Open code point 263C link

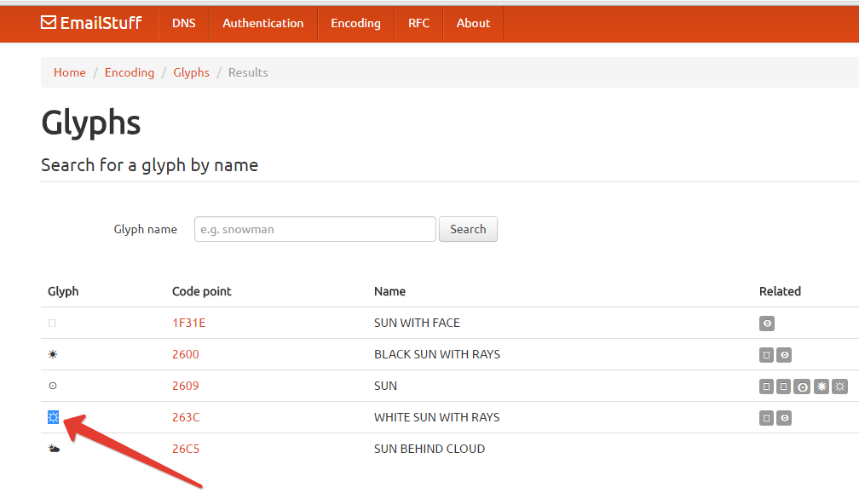tap(186, 417)
